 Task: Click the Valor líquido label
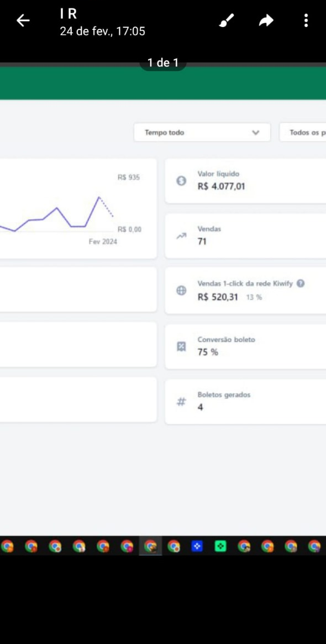218,174
